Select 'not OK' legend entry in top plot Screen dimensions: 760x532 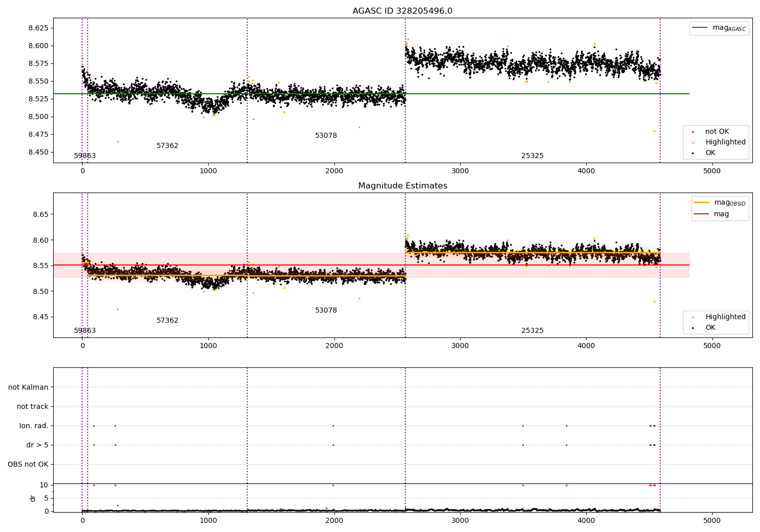click(x=717, y=132)
